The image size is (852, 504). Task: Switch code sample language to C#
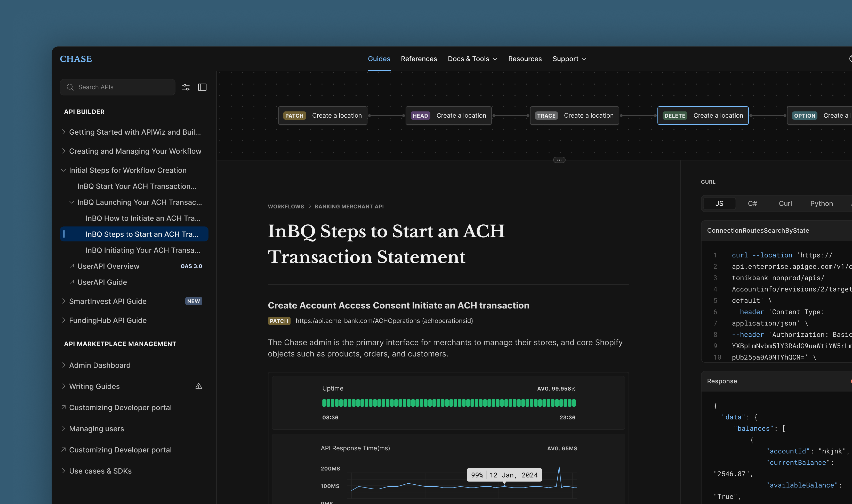pyautogui.click(x=752, y=204)
